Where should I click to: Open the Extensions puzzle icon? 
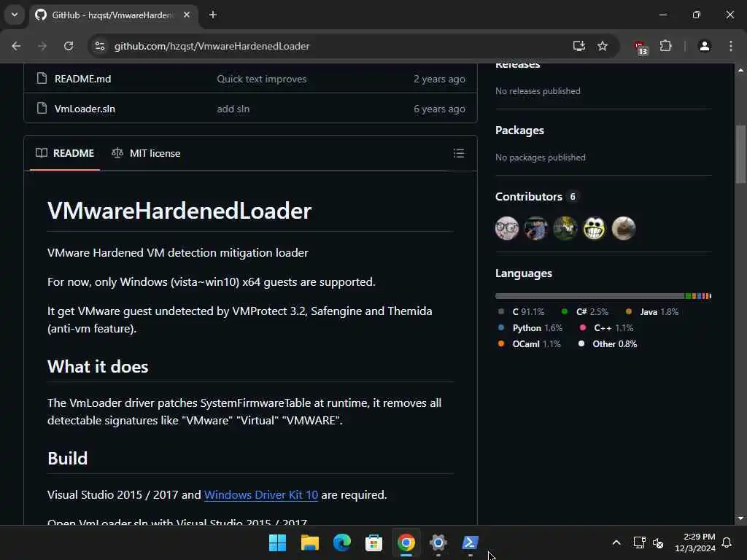pos(665,46)
